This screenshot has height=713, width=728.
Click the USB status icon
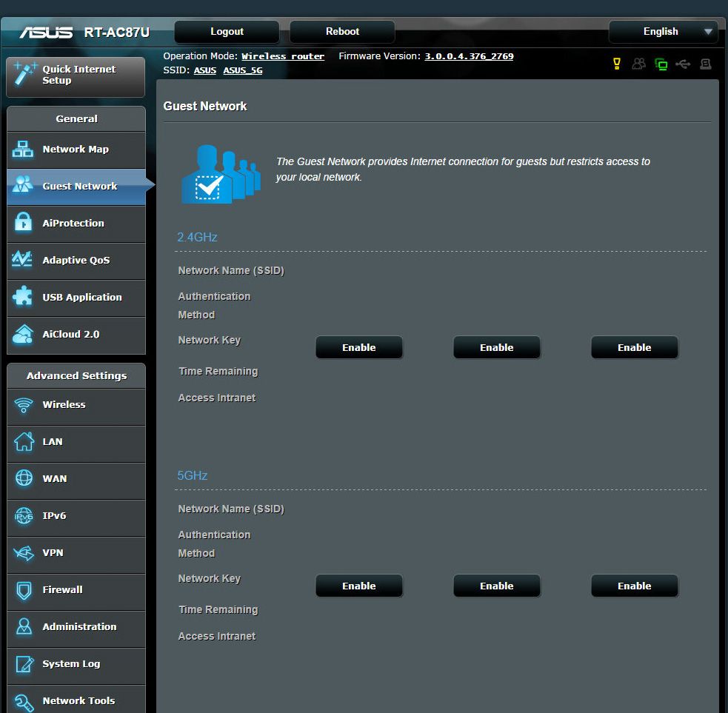click(x=683, y=64)
